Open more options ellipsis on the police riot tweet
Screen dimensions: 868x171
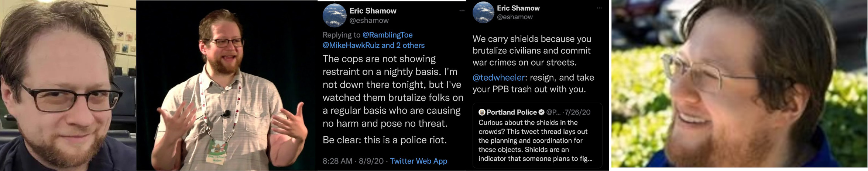pos(462,11)
